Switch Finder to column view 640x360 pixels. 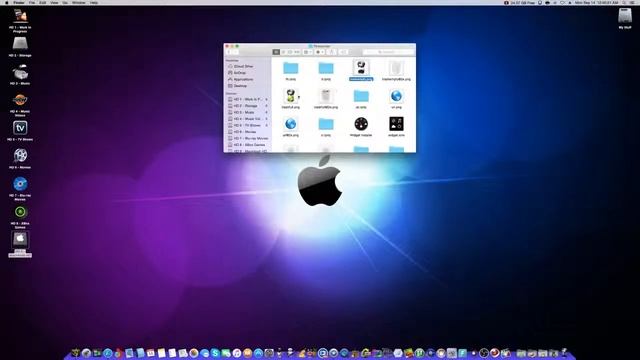point(290,52)
